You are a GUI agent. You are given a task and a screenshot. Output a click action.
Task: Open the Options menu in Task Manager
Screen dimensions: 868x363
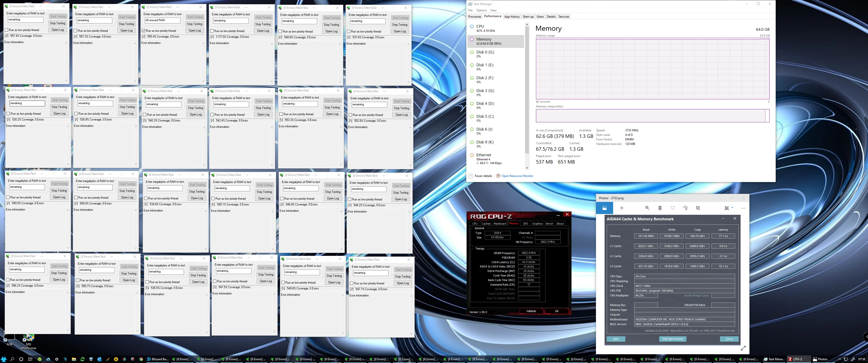tap(481, 10)
